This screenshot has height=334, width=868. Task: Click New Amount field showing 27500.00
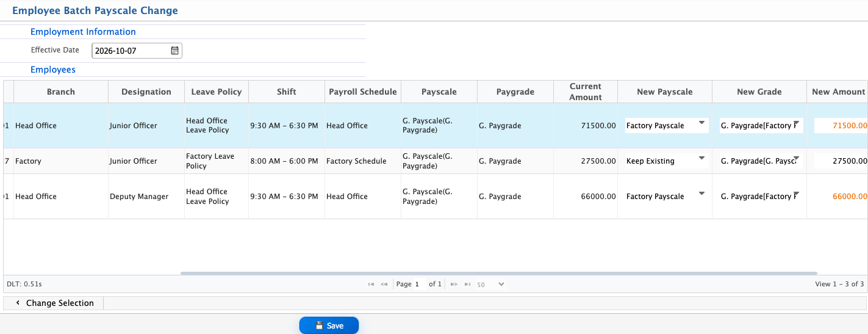pyautogui.click(x=841, y=161)
